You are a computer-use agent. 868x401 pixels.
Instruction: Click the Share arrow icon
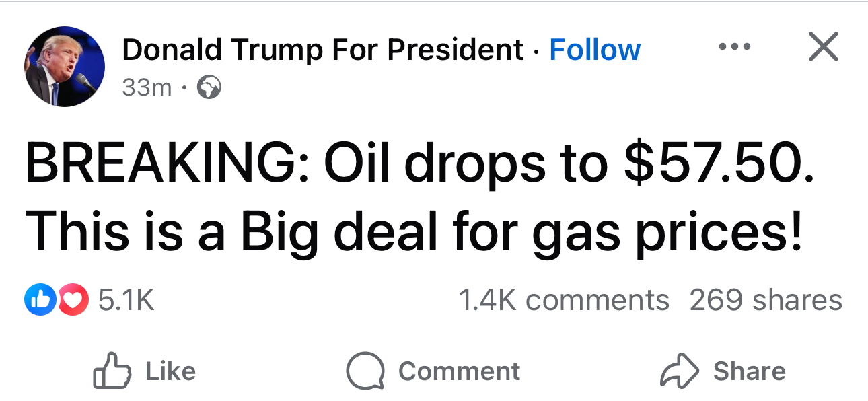679,371
